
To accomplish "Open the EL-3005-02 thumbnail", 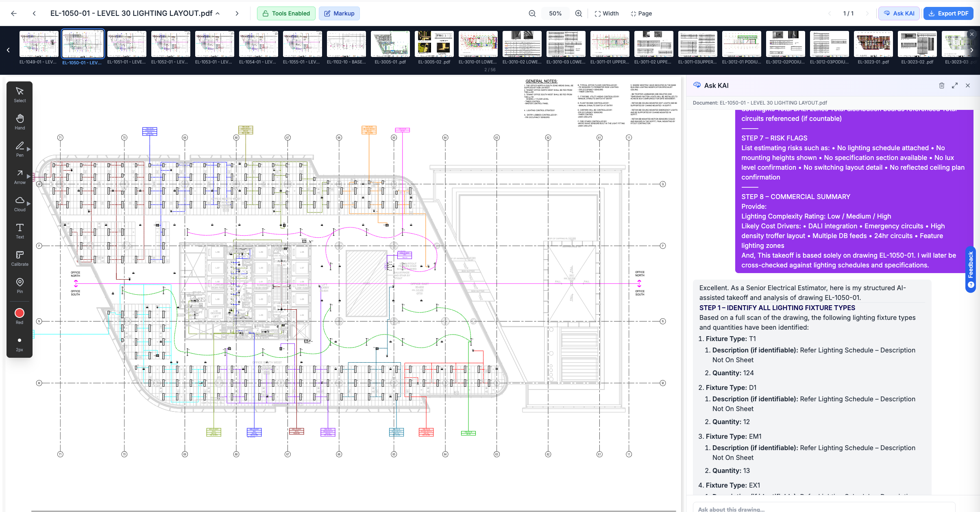I will [x=434, y=44].
